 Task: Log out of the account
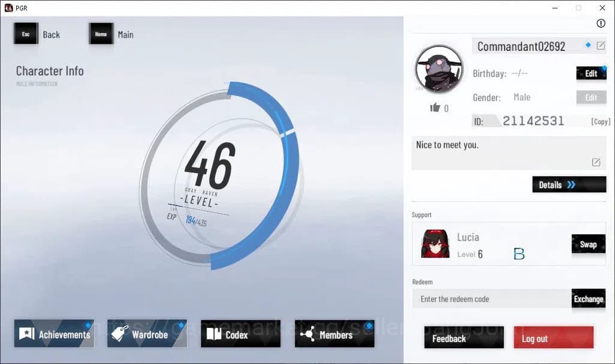pos(553,338)
